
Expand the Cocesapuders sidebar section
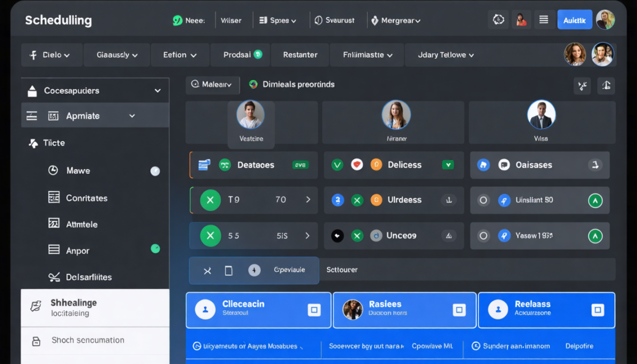click(95, 91)
